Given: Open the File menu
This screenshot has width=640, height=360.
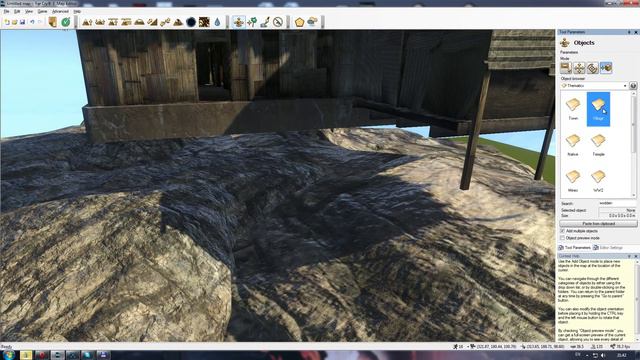Looking at the screenshot, I should [x=7, y=11].
